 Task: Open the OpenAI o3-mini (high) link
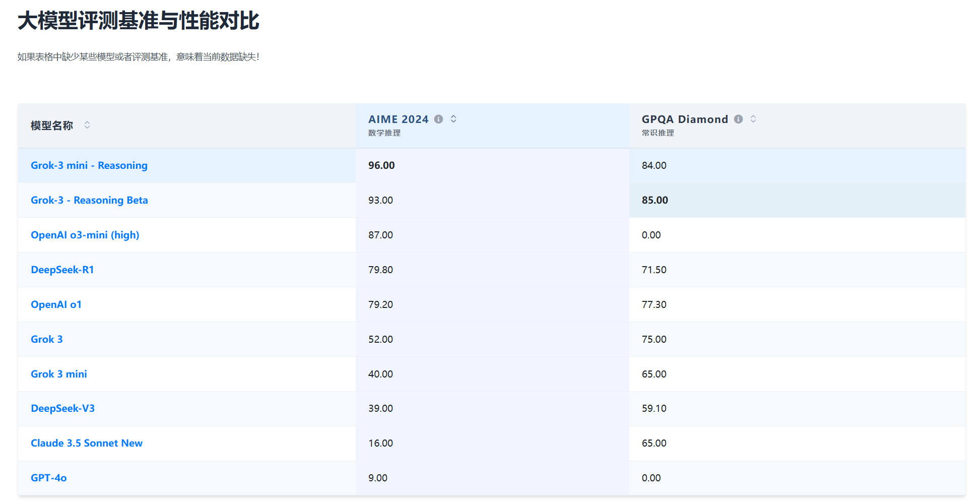point(85,235)
